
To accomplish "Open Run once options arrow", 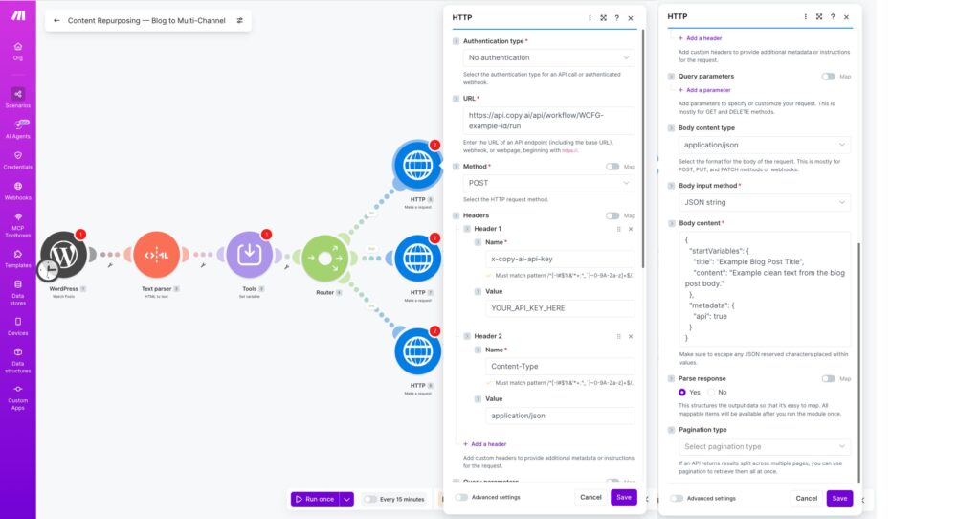I will (x=346, y=499).
